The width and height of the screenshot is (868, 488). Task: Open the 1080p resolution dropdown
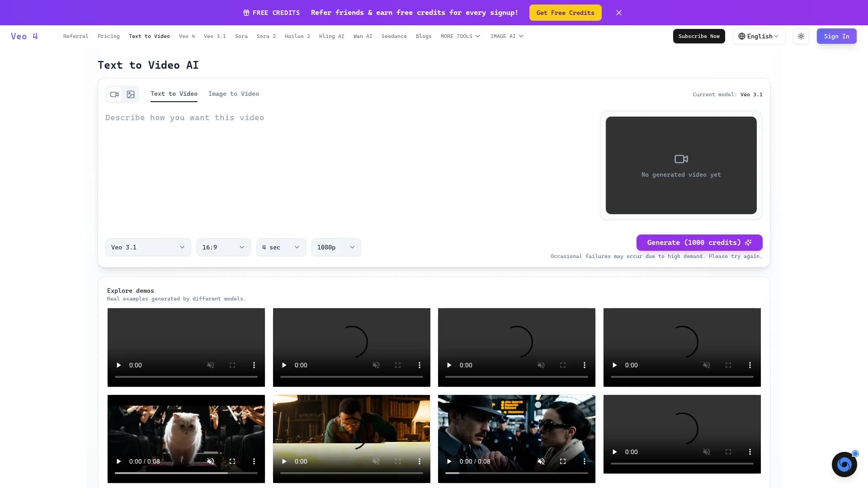point(336,247)
